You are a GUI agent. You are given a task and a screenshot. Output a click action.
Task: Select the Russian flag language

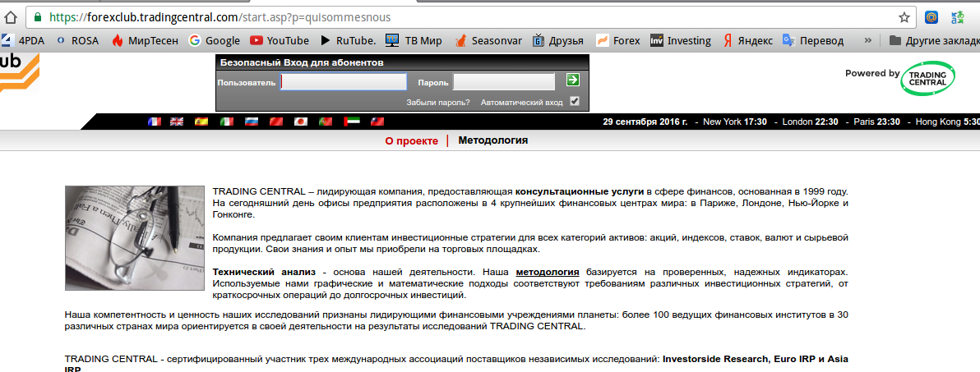click(252, 122)
